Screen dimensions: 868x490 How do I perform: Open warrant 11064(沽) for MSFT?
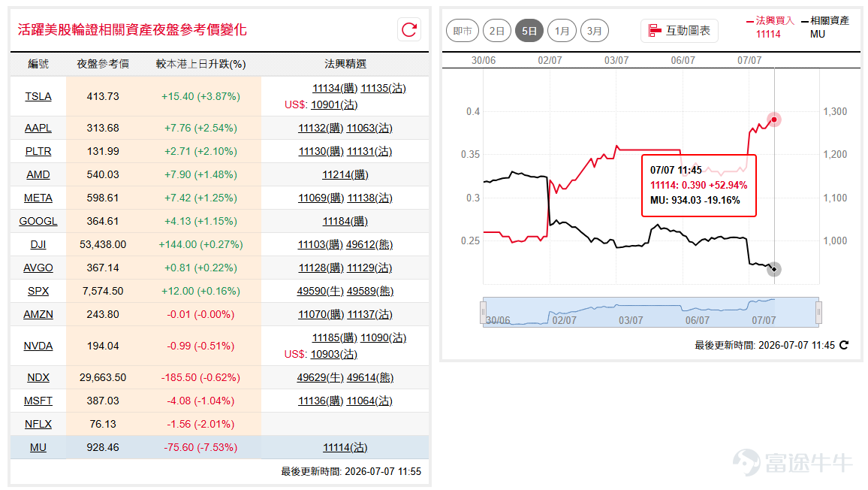[x=369, y=401]
